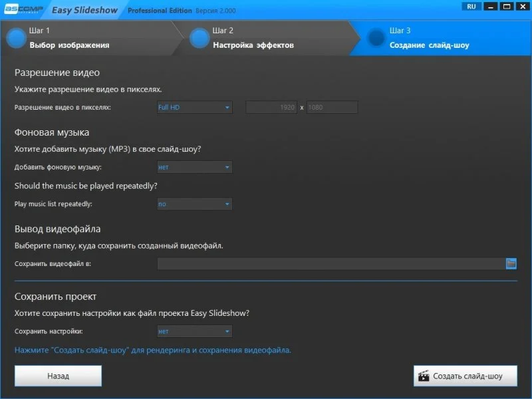
Task: Click the Professional Edition label
Action: (x=160, y=11)
